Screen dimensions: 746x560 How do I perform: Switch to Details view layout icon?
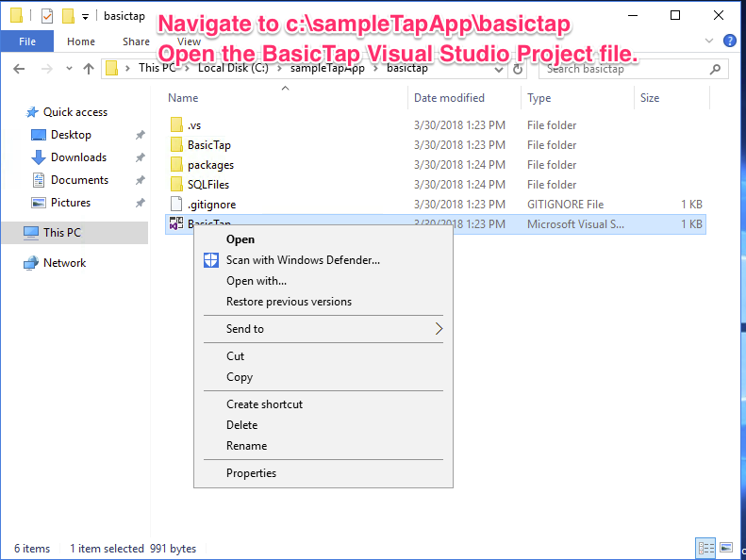[706, 548]
